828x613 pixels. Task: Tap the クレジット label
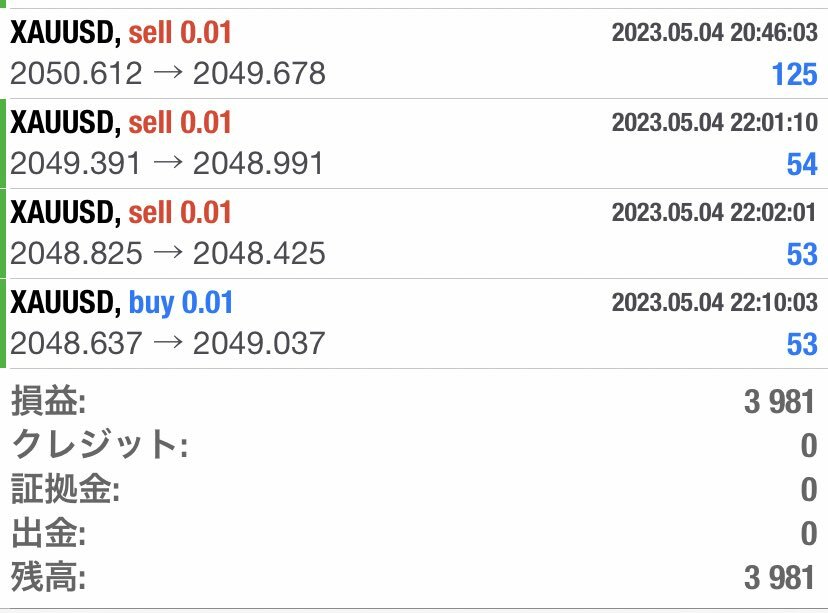(99, 446)
